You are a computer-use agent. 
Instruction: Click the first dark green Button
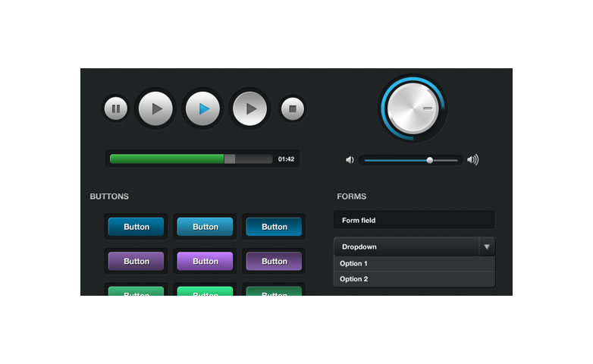click(x=136, y=291)
